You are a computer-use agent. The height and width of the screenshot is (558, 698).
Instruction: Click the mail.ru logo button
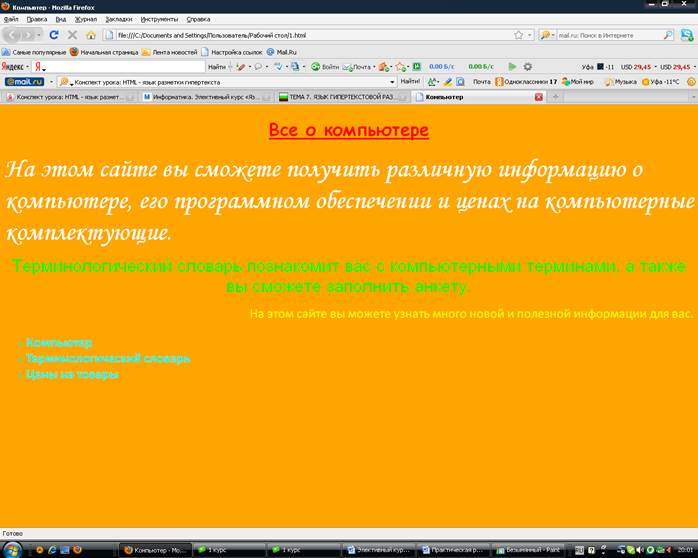tap(24, 82)
